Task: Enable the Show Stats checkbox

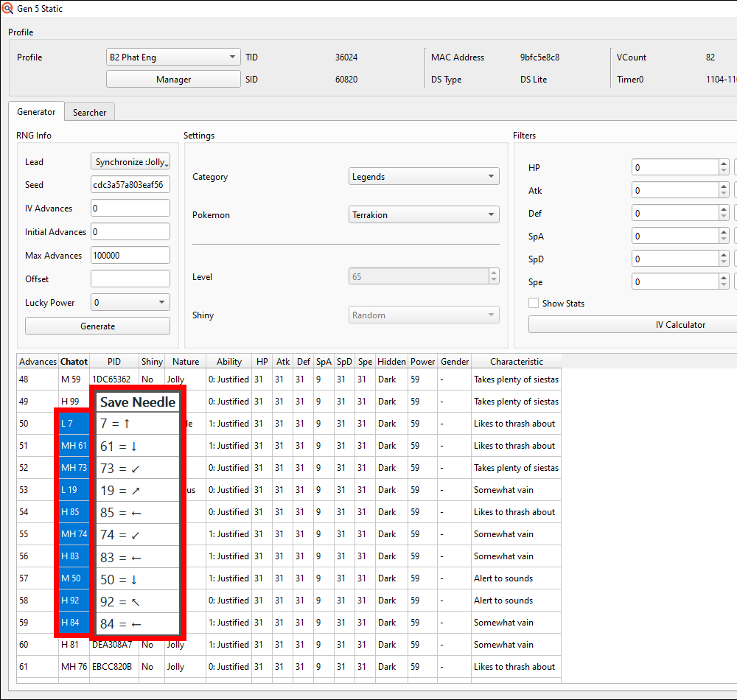Action: coord(534,303)
